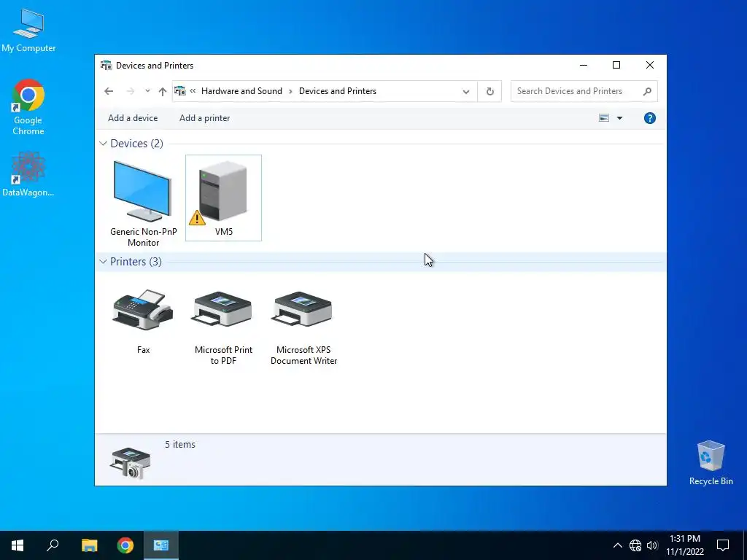Click the search magnifier icon in window

tap(646, 91)
